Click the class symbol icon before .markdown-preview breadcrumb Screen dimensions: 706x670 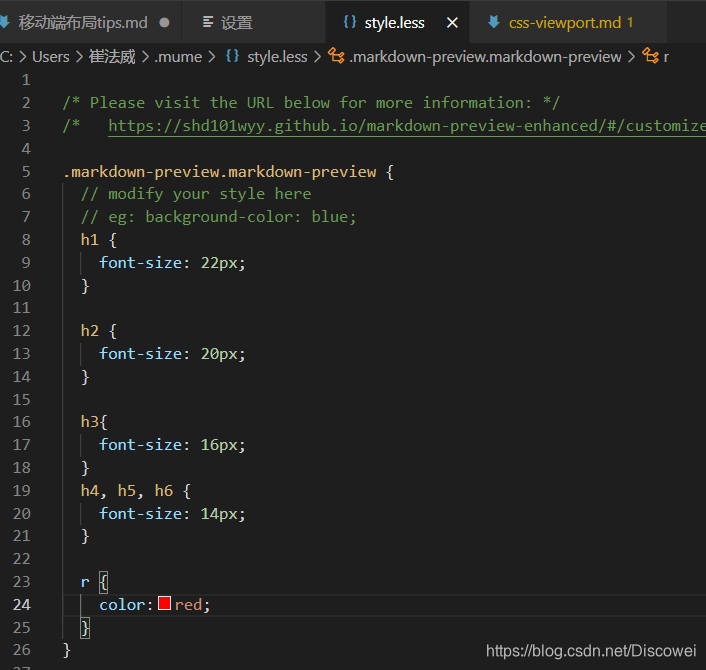[x=336, y=56]
